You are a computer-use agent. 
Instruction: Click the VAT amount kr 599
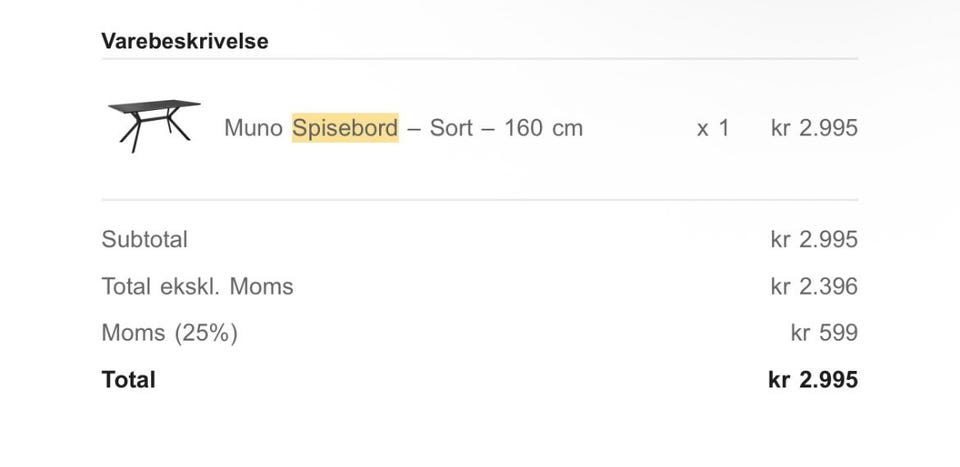pyautogui.click(x=824, y=333)
